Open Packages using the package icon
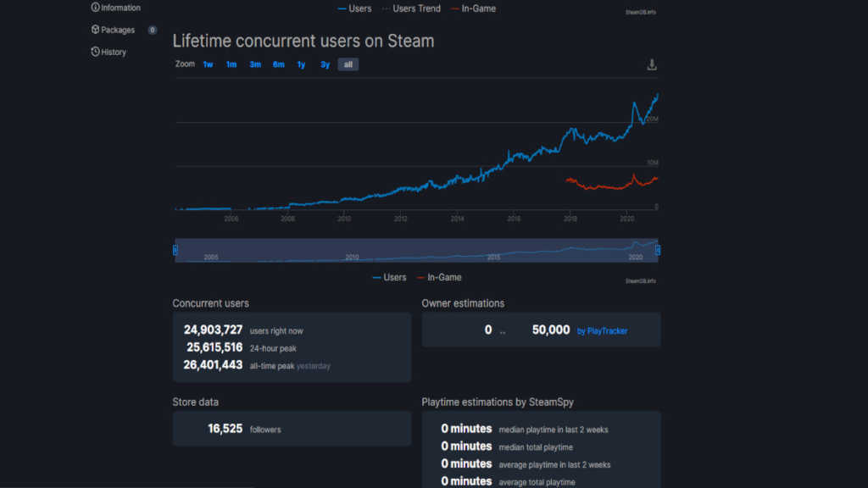The width and height of the screenshot is (868, 488). [x=93, y=29]
